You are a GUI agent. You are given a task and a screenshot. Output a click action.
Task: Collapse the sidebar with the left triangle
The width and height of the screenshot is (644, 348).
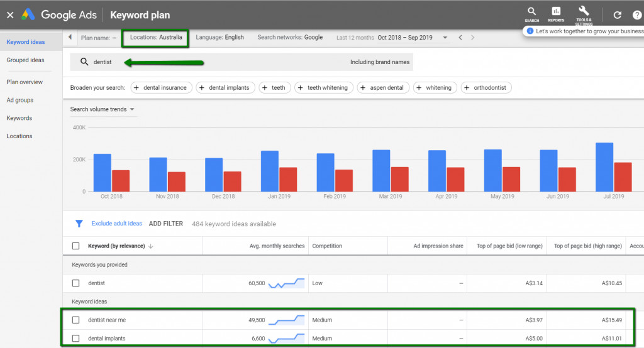click(x=70, y=37)
